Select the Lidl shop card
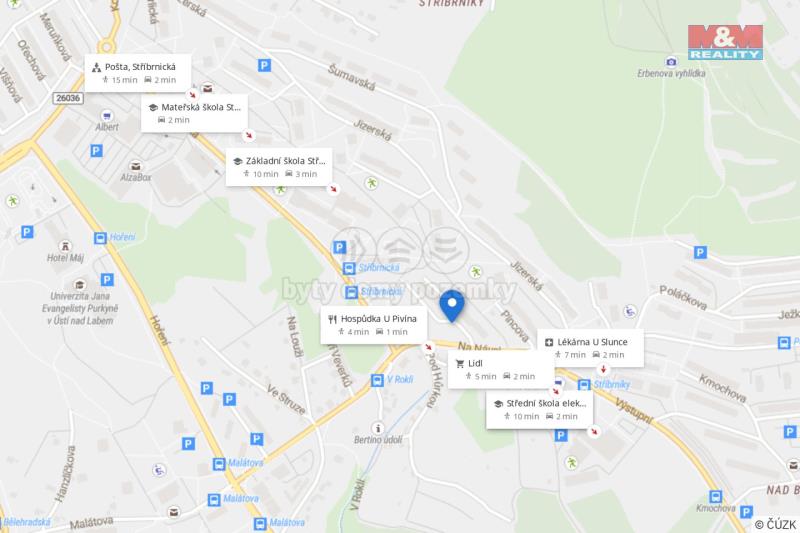 click(502, 369)
